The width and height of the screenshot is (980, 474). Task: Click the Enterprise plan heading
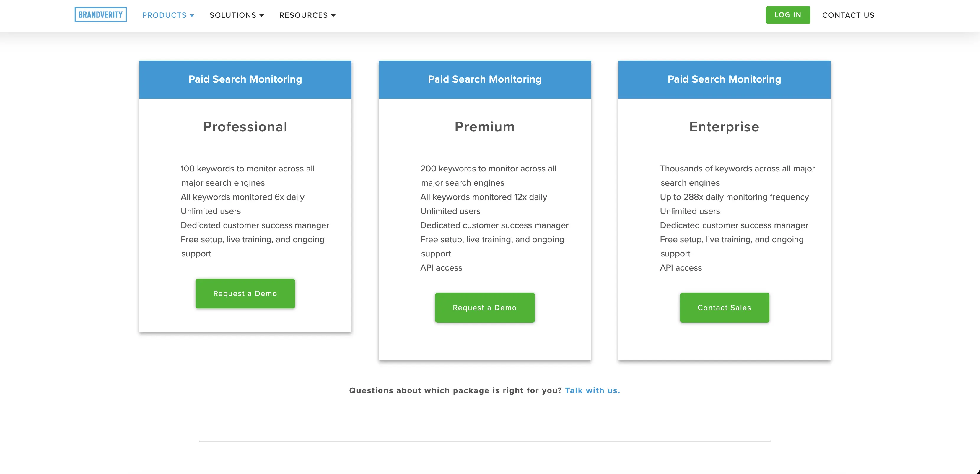(x=724, y=127)
